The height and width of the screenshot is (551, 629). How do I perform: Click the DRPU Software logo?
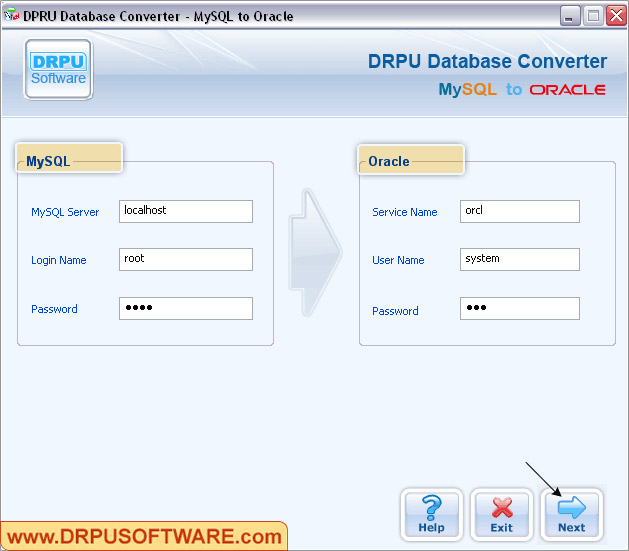click(x=59, y=69)
